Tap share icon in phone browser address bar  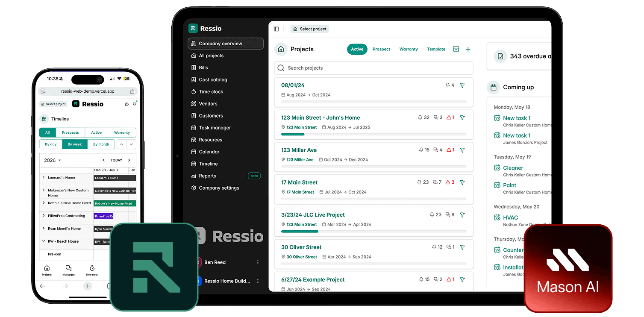point(132,91)
